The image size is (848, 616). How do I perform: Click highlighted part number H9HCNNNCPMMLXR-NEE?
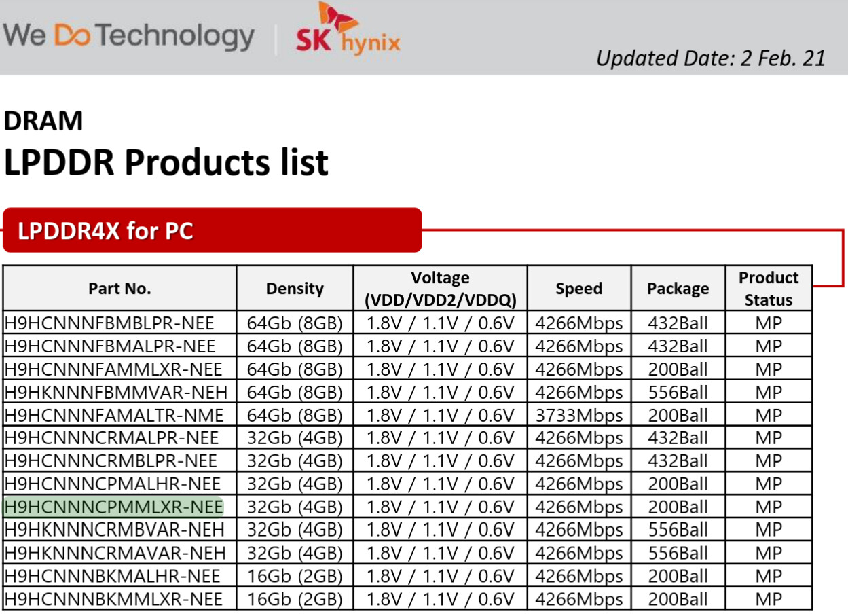pyautogui.click(x=113, y=507)
